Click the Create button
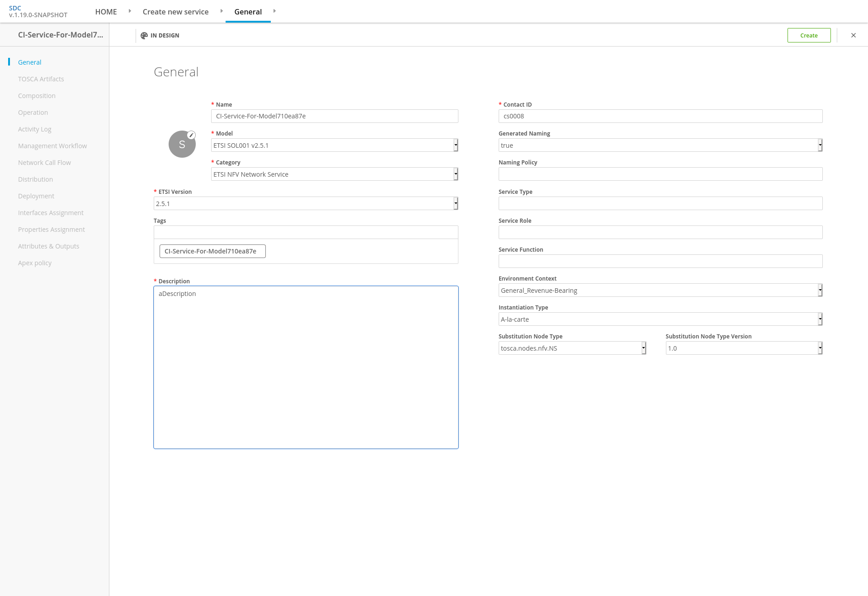 (809, 35)
